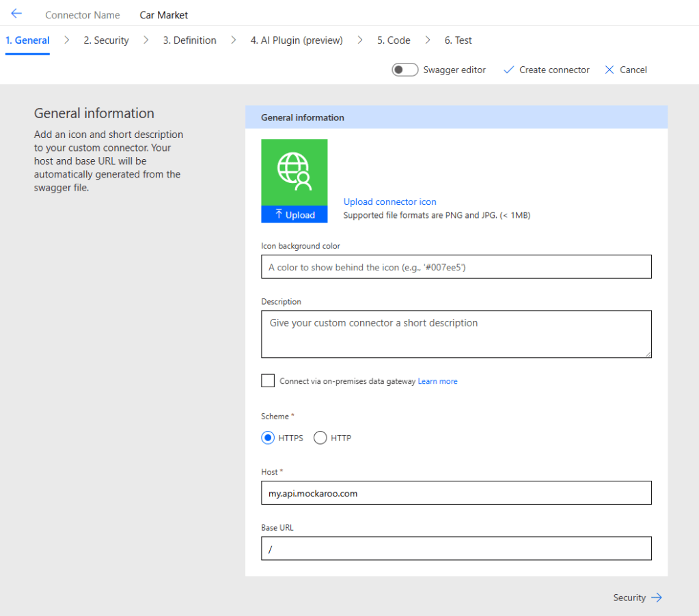Viewport: 699px width, 616px height.
Task: Open the 3. Definition tab
Action: pyautogui.click(x=189, y=40)
